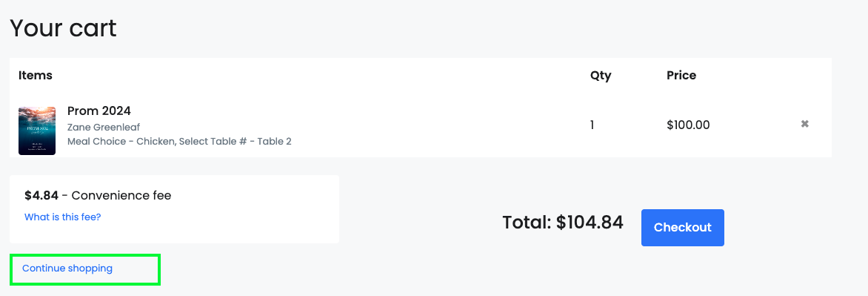The image size is (868, 296).
Task: Go back via Continue shopping link
Action: click(67, 269)
